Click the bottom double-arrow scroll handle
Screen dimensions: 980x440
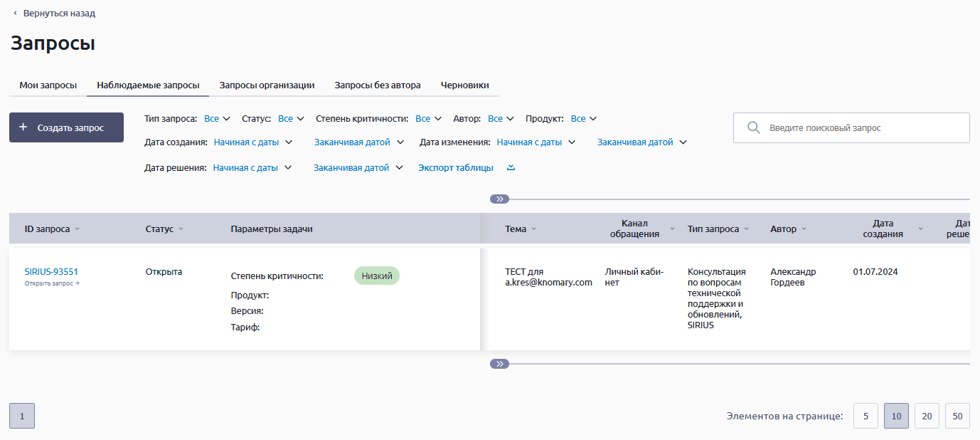coord(499,364)
